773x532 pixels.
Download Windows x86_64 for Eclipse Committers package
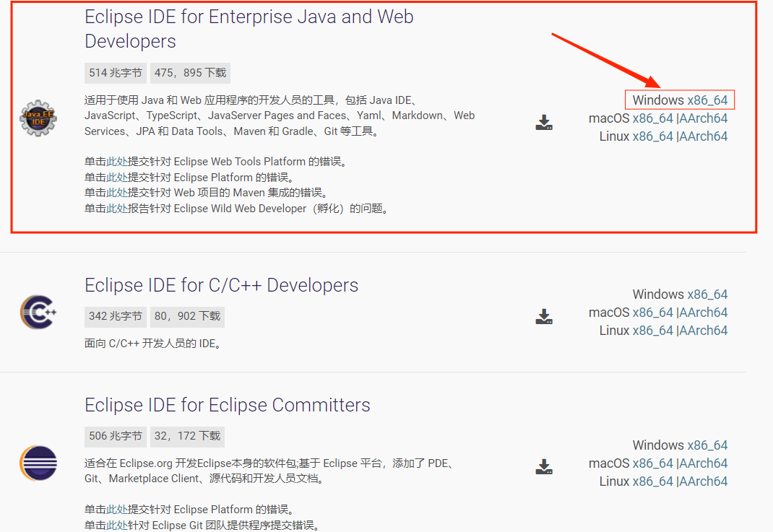pyautogui.click(x=707, y=445)
